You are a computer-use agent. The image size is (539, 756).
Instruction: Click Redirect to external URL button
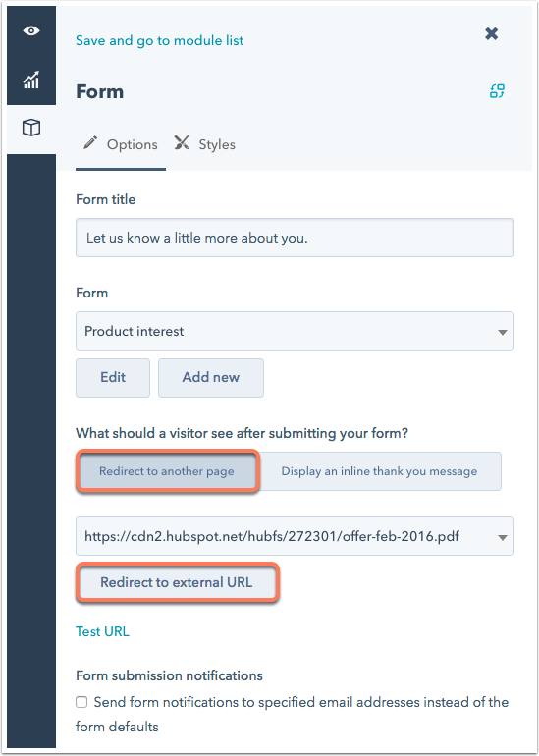coord(177,582)
